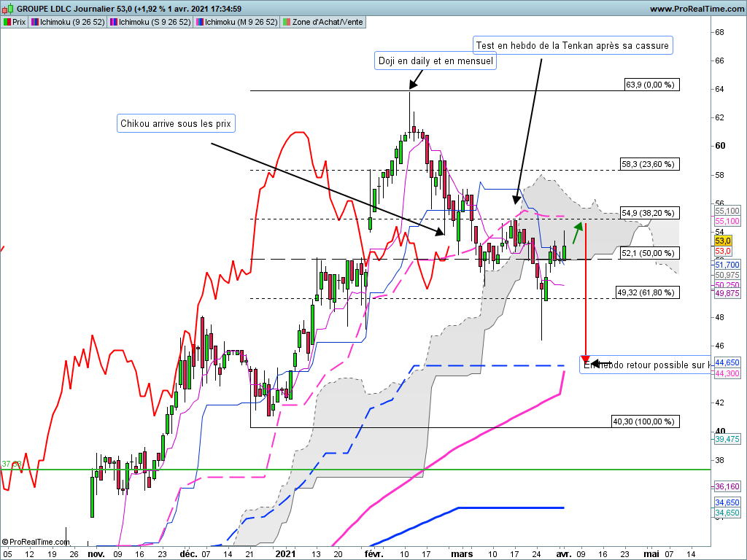Screen dimensions: 747x560
Task: Click the magenta 50,250 axis price tag
Action: click(x=727, y=285)
